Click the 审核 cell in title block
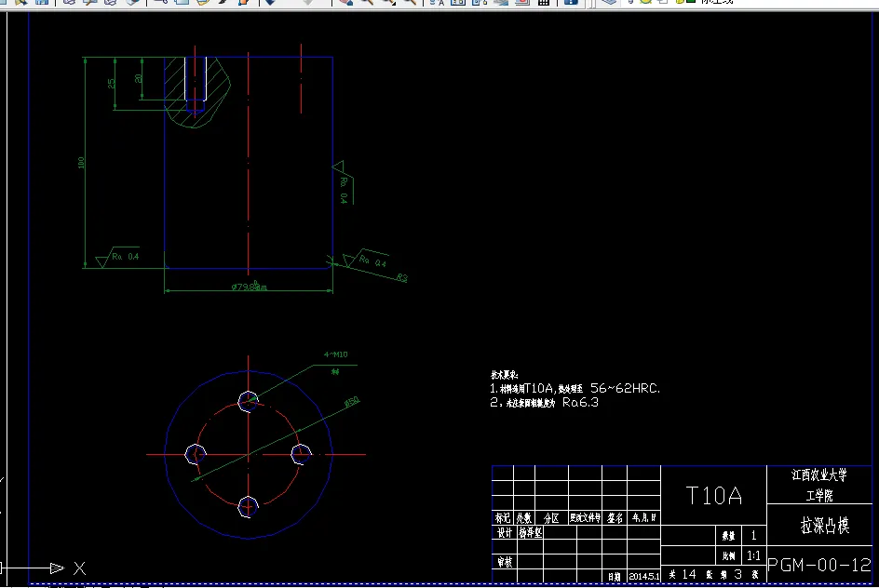 (x=504, y=562)
